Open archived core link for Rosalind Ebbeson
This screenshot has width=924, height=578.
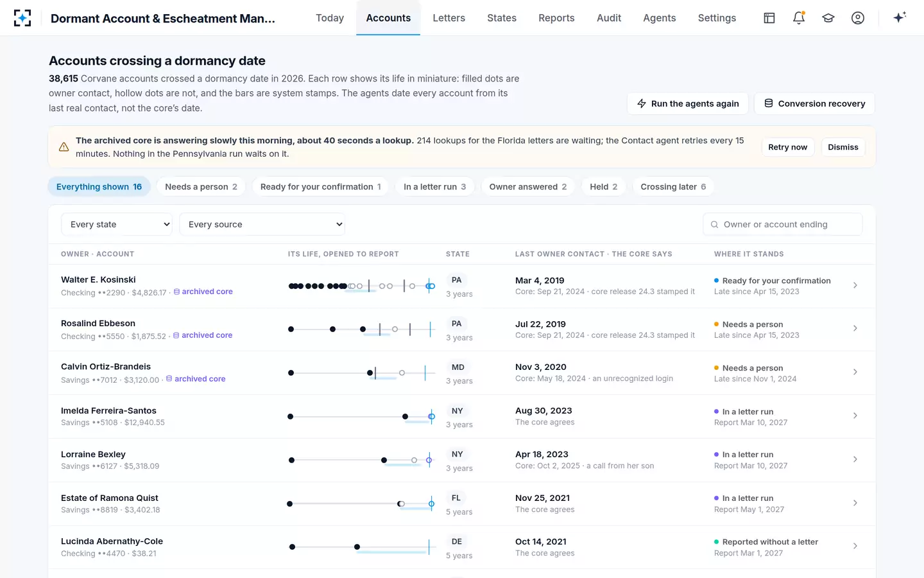tap(203, 335)
